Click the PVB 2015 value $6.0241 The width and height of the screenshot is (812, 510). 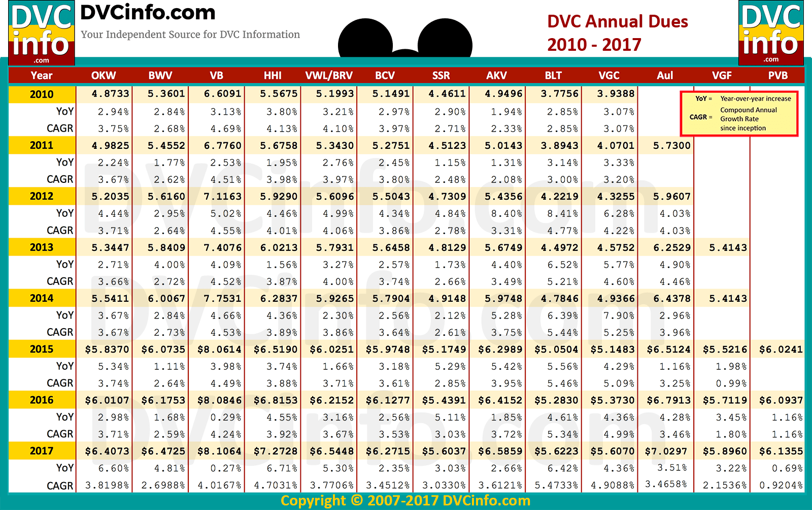point(781,349)
